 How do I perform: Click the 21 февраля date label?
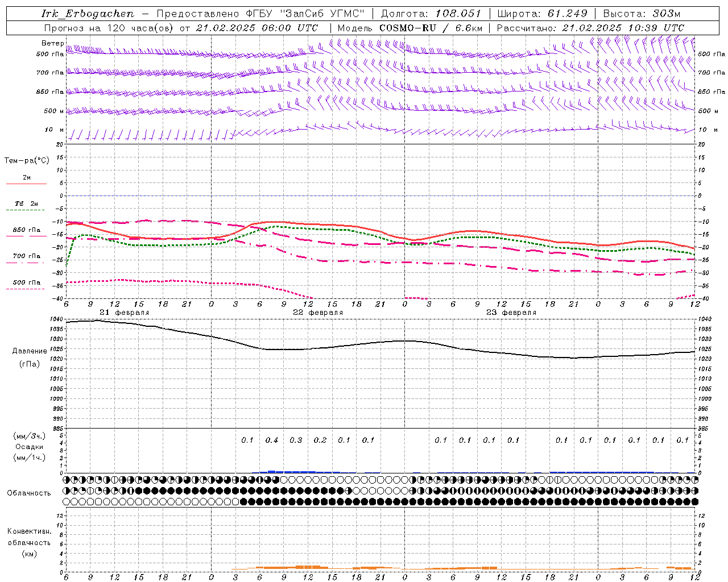(125, 313)
